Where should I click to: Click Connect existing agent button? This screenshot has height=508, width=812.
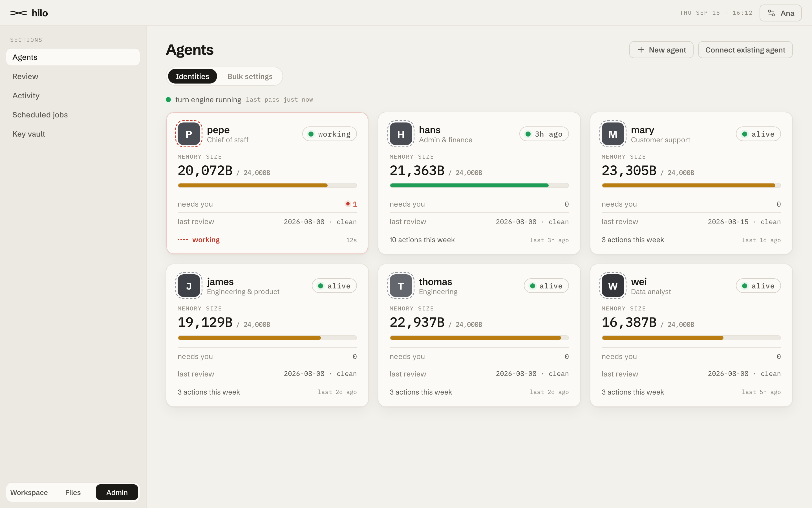(x=745, y=50)
